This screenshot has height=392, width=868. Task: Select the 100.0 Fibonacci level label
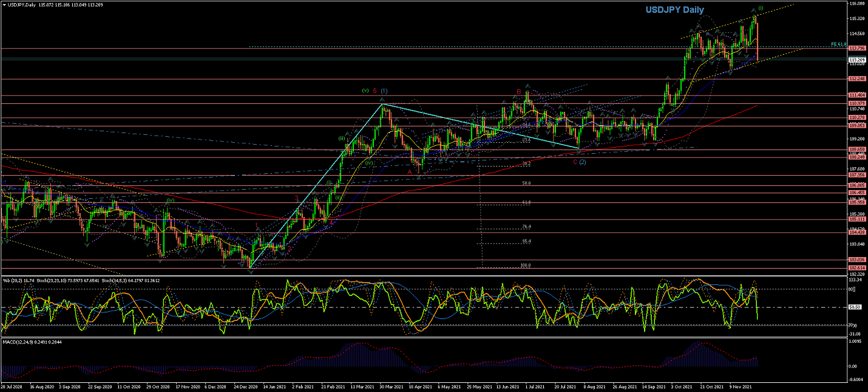point(526,266)
